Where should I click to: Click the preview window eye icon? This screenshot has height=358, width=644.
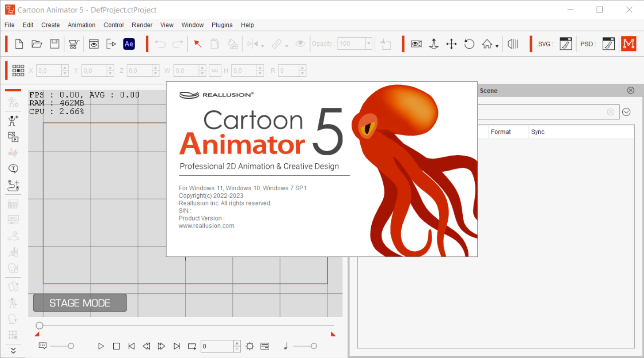click(x=94, y=44)
